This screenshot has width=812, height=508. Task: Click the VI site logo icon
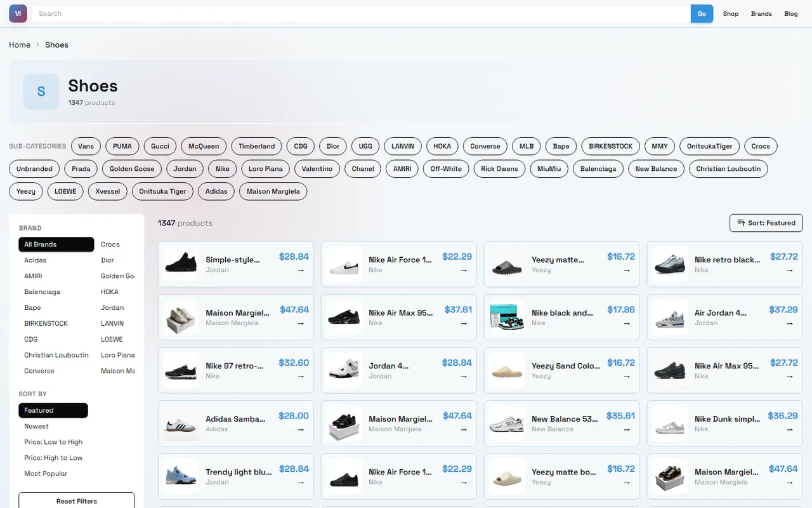click(18, 13)
